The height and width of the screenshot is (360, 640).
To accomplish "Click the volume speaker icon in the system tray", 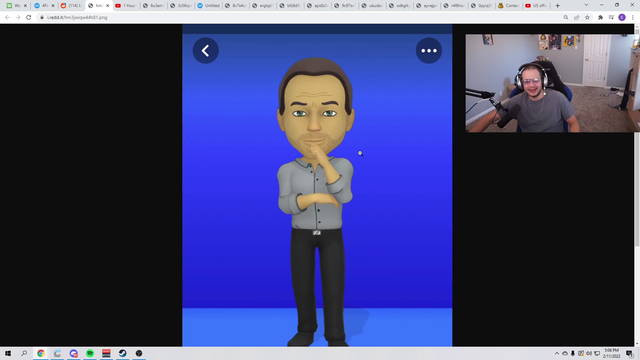I will (x=589, y=353).
